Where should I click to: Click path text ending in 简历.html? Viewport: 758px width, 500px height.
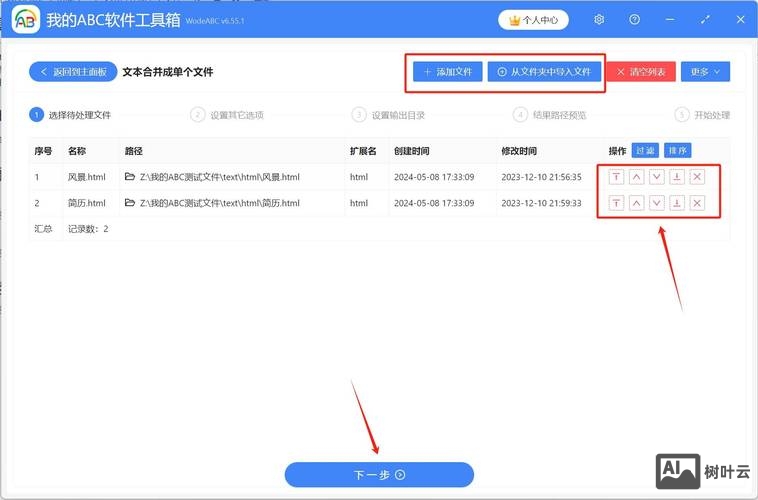(220, 203)
